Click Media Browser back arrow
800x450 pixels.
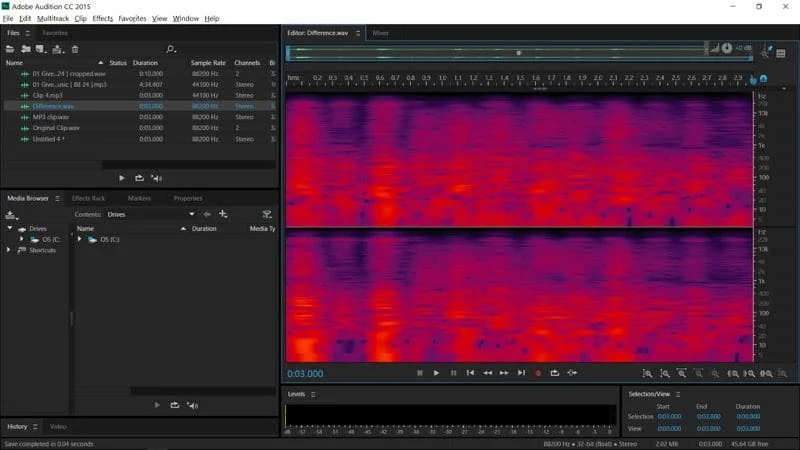[207, 214]
